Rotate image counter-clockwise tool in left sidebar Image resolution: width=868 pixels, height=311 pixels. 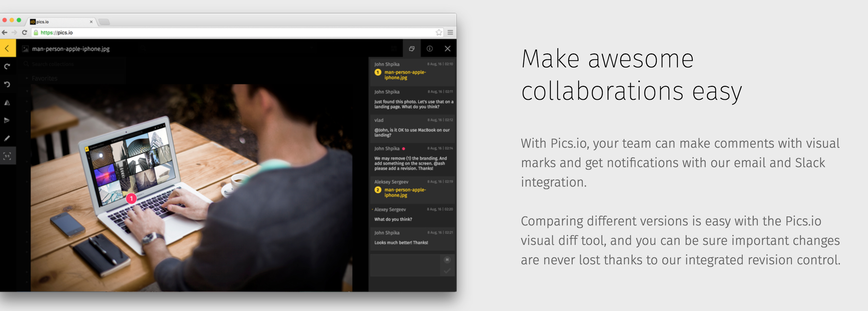7,84
